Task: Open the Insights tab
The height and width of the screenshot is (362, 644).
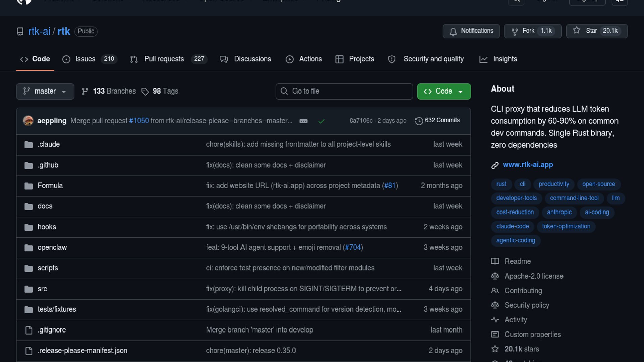Action: pos(504,59)
